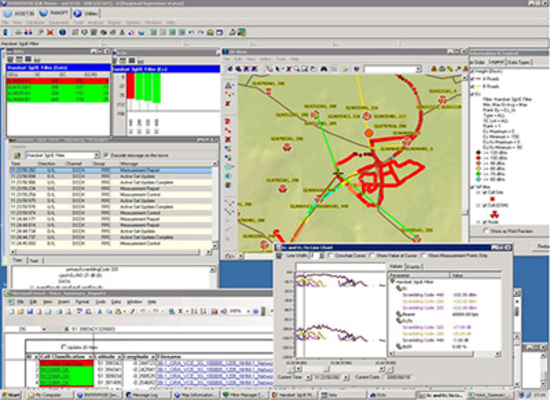Open the Replay menu in main window
This screenshot has height=400, width=550.
click(x=114, y=22)
